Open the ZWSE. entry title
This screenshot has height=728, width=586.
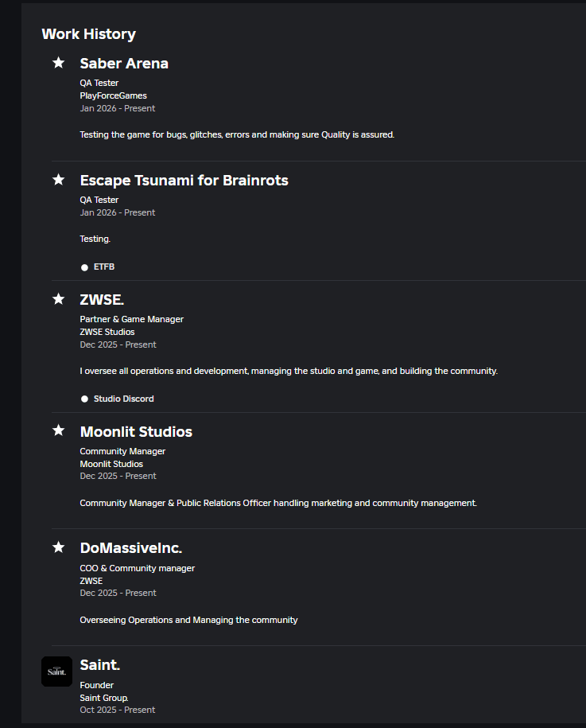[102, 299]
